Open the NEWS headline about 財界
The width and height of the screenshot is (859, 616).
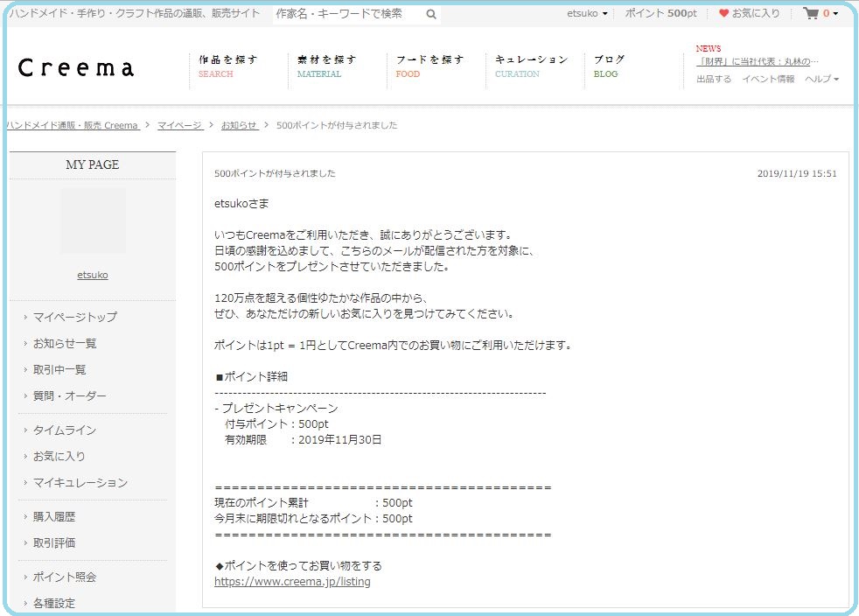[758, 61]
